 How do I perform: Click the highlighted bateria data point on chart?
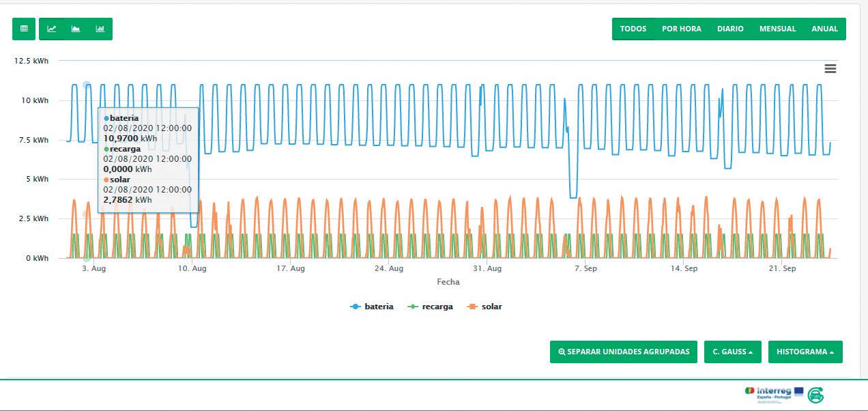pos(87,85)
